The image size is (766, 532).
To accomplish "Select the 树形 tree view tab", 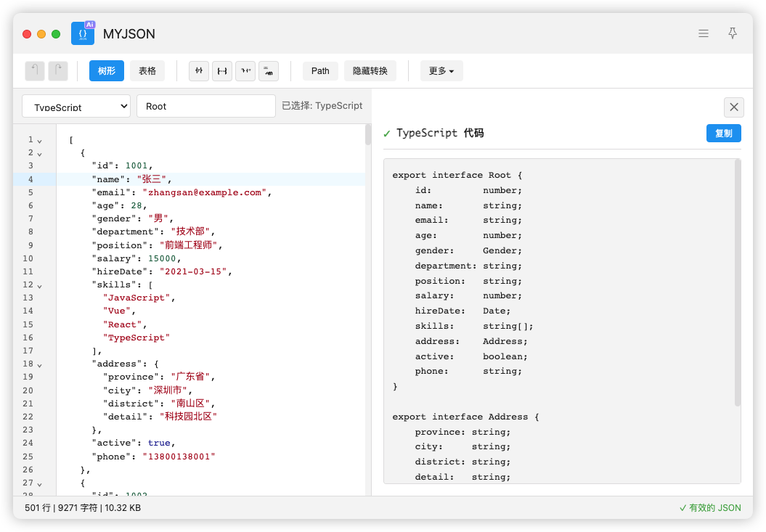I will click(107, 70).
